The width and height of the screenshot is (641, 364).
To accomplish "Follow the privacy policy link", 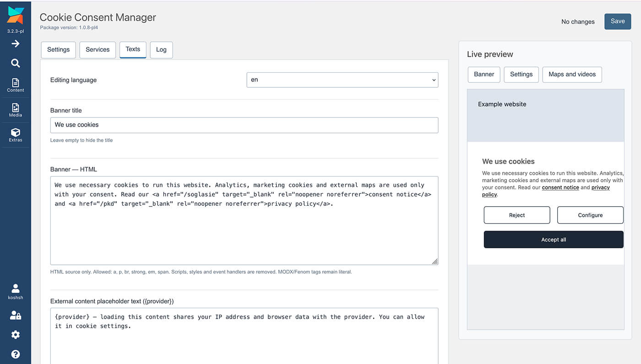I will pos(600,187).
